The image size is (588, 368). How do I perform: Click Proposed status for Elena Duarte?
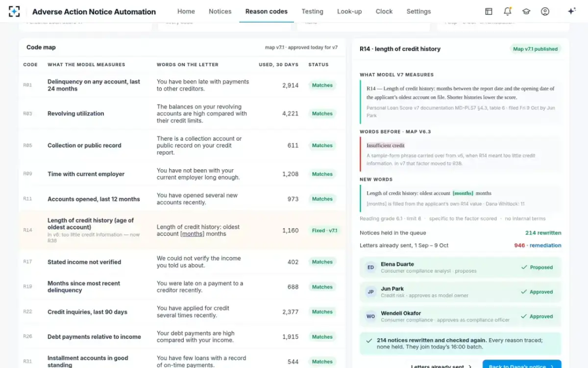point(537,267)
